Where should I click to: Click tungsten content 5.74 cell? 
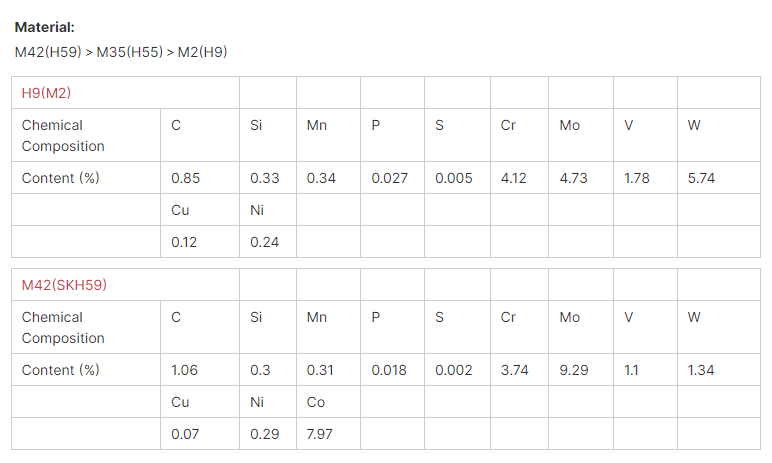(x=701, y=178)
